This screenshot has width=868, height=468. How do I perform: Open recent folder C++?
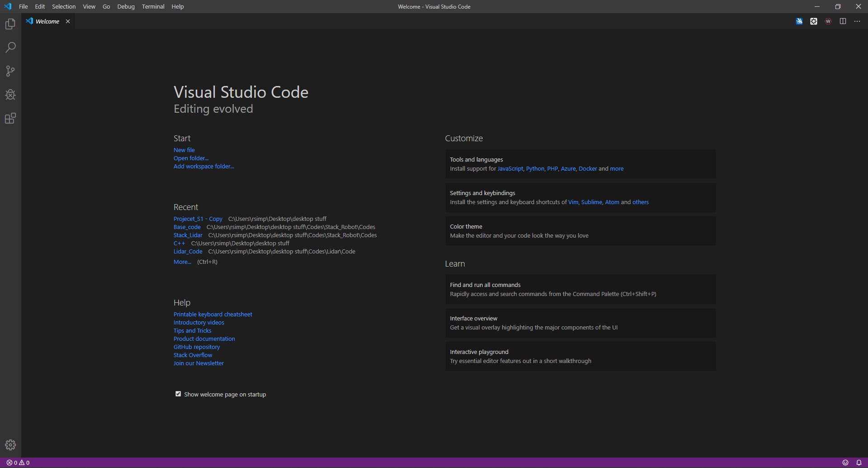coord(180,243)
